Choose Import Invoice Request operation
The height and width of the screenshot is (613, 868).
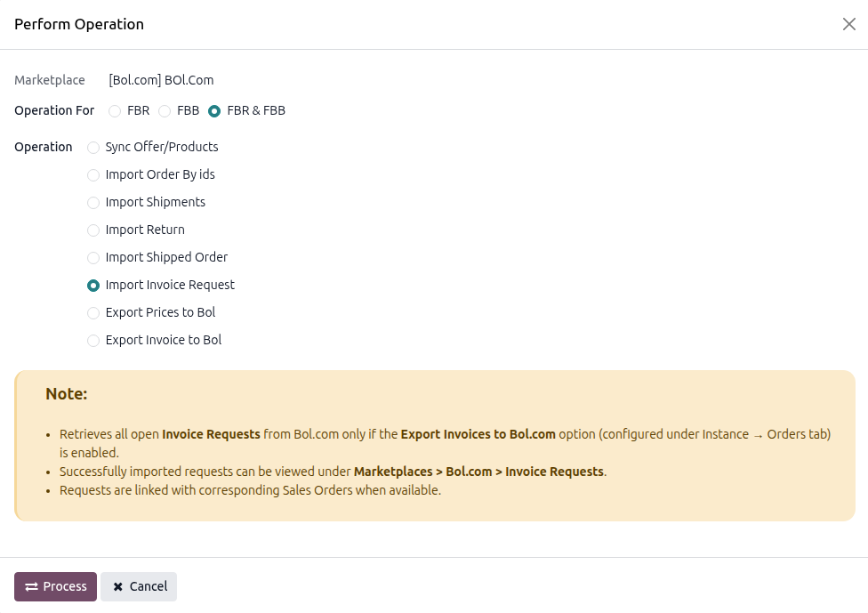pos(93,286)
